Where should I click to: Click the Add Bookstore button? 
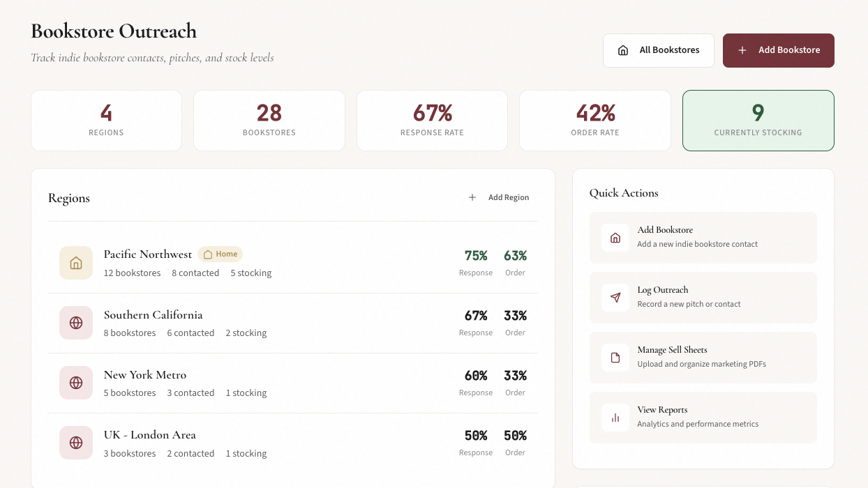(x=779, y=50)
